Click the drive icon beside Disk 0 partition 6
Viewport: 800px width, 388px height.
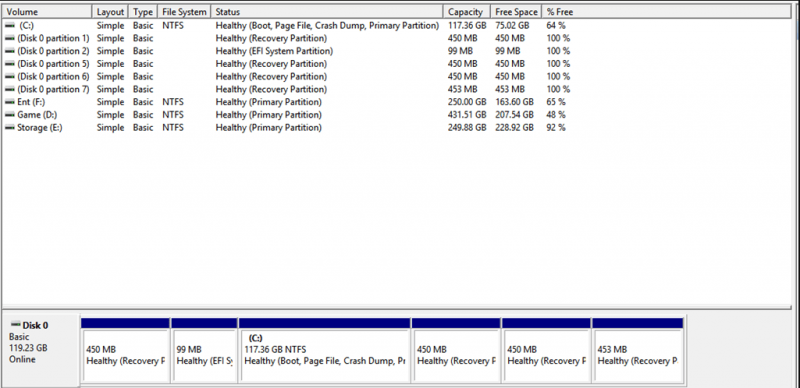pos(10,77)
